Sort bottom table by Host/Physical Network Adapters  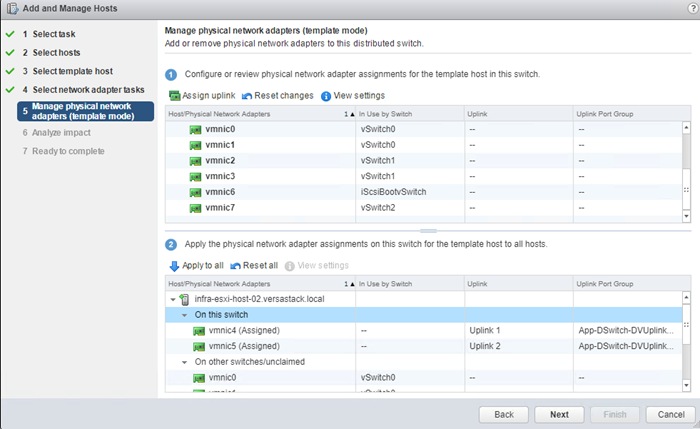(260, 284)
